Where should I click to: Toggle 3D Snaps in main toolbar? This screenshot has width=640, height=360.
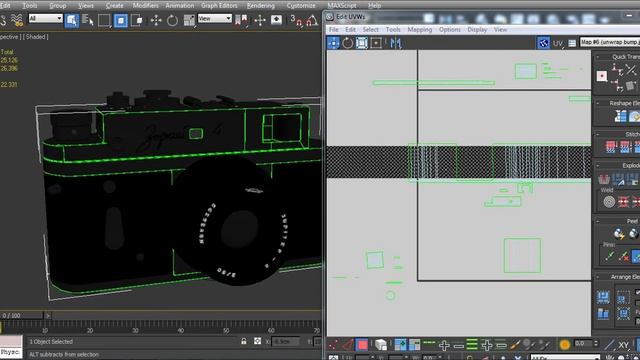[296, 20]
